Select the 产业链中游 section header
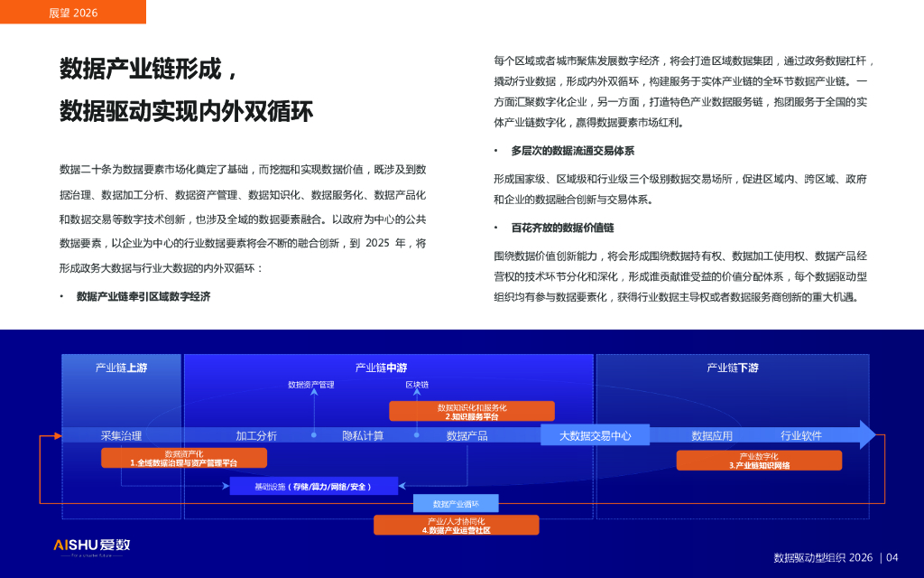 (381, 368)
